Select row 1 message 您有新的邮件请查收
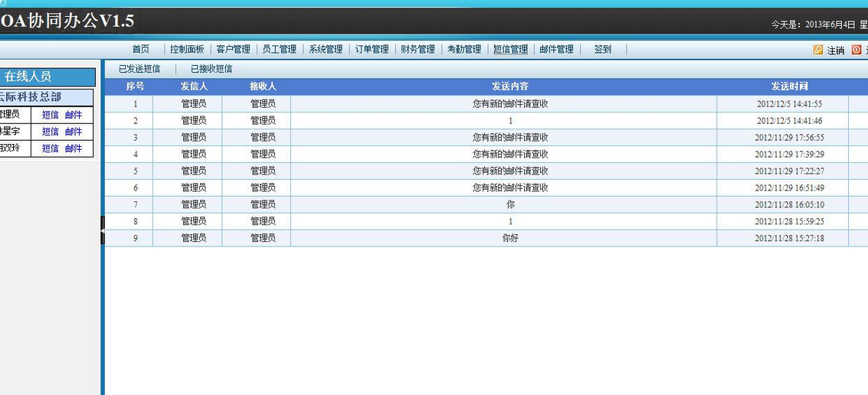Viewport: 868px width, 395px height. pyautogui.click(x=510, y=103)
